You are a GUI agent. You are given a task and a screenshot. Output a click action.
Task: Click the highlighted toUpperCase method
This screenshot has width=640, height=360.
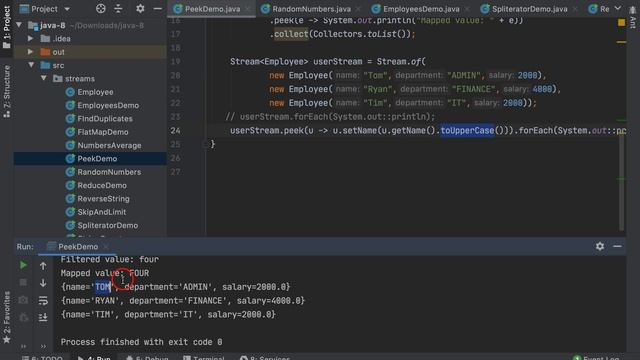pos(467,131)
